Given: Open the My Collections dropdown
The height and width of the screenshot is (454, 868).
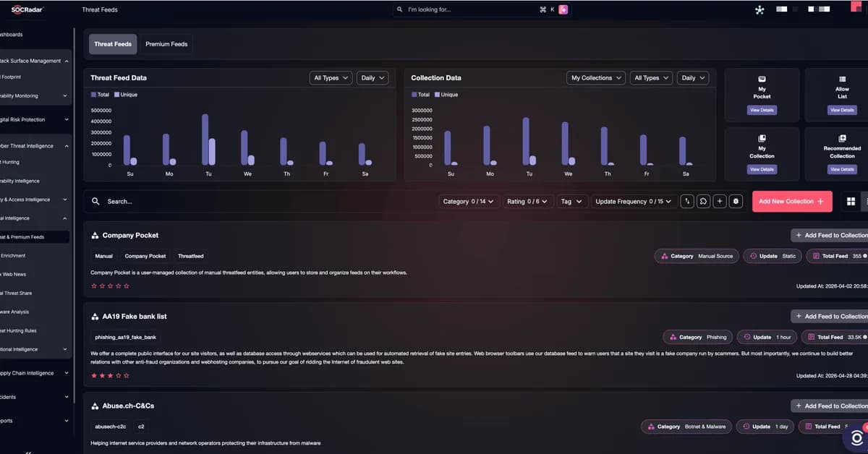Looking at the screenshot, I should tap(596, 78).
